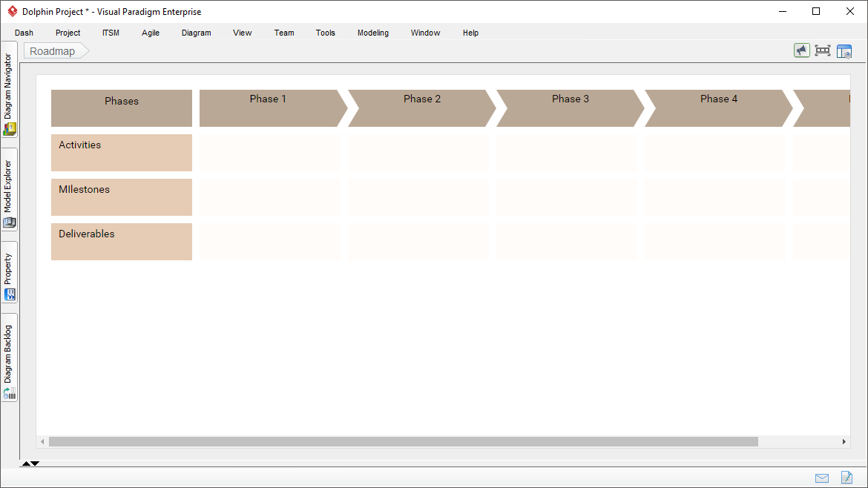Open the Model Explorer side tab
Screen dimensions: 868x488
tap(9, 190)
